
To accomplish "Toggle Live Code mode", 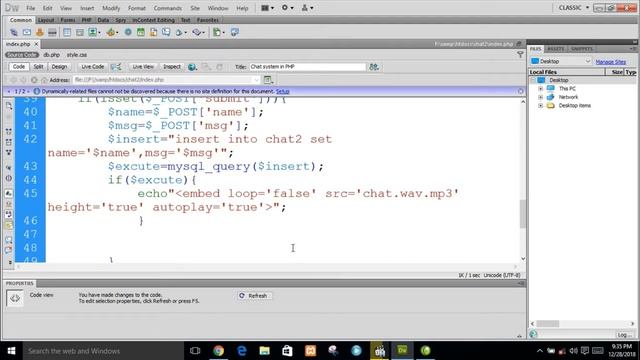I will click(92, 67).
